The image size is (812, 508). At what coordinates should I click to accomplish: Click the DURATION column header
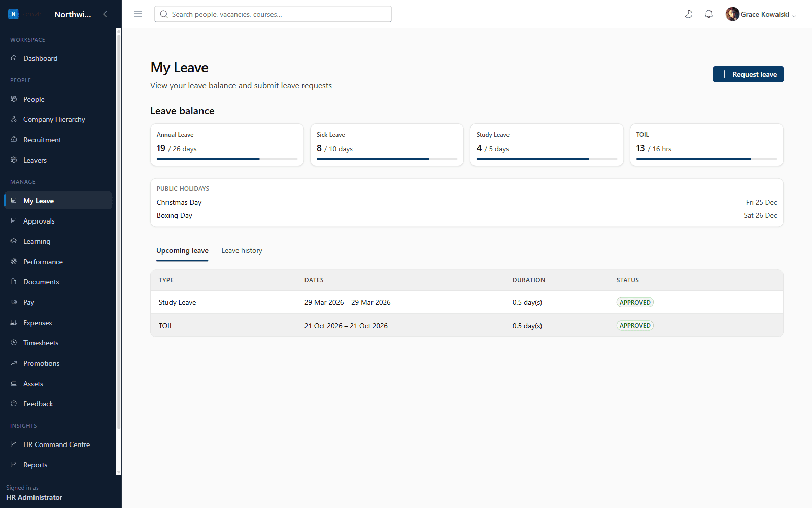pos(529,280)
